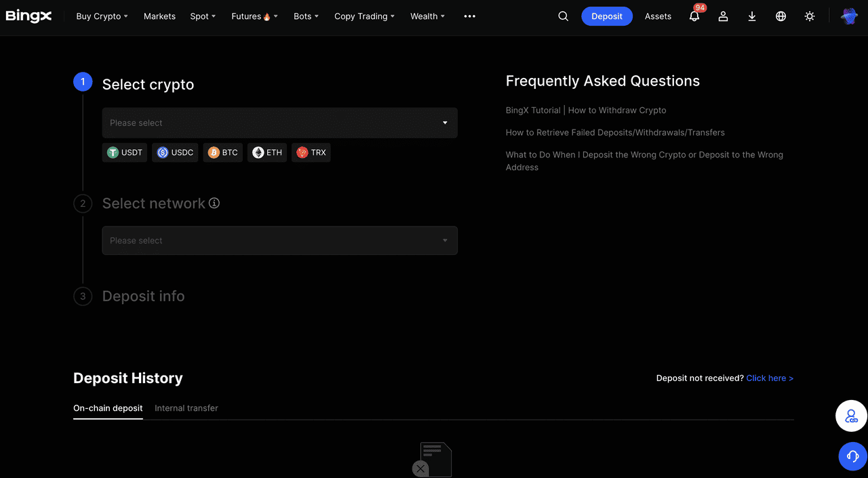Image resolution: width=868 pixels, height=478 pixels.
Task: Open How to Retrieve Failed Deposits FAQ
Action: point(615,133)
